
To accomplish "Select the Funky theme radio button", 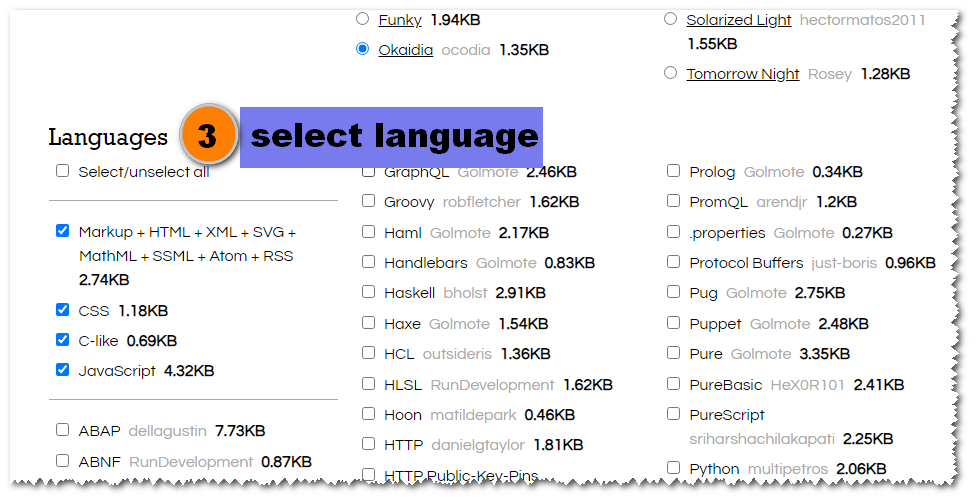I will coord(362,19).
